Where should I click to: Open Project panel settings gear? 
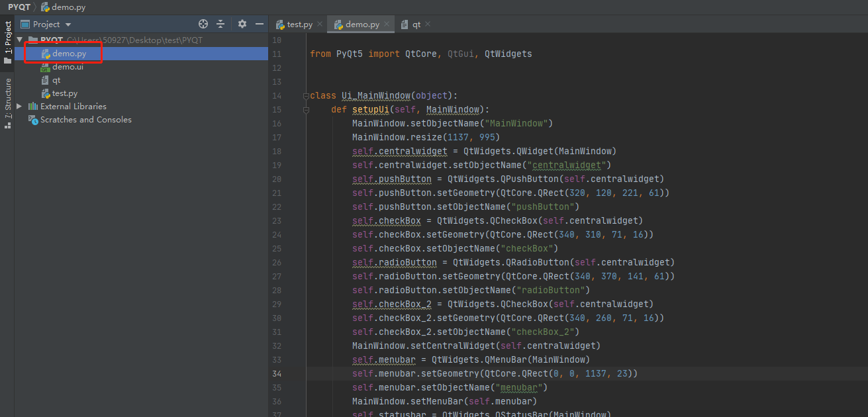click(242, 24)
